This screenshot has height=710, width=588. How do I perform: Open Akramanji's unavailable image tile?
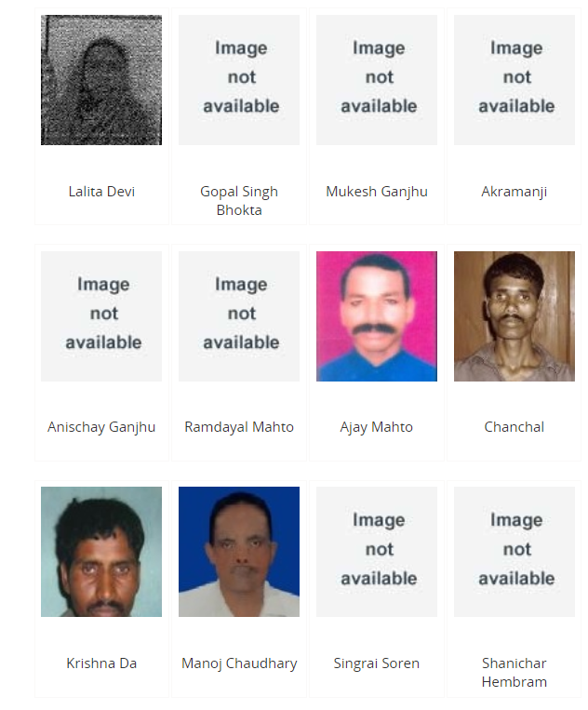tap(514, 80)
